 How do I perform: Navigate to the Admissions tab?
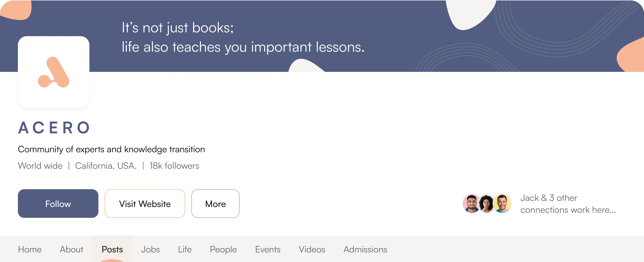(x=365, y=249)
